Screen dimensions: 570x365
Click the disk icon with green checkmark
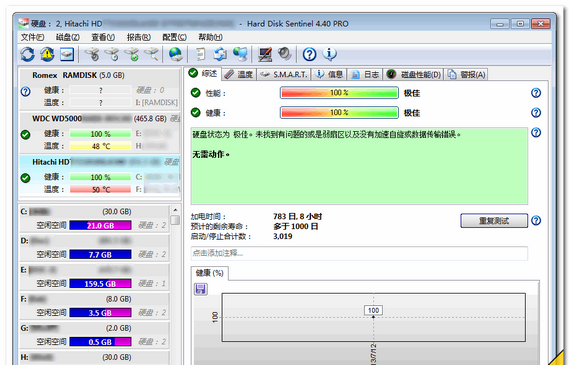tap(132, 55)
